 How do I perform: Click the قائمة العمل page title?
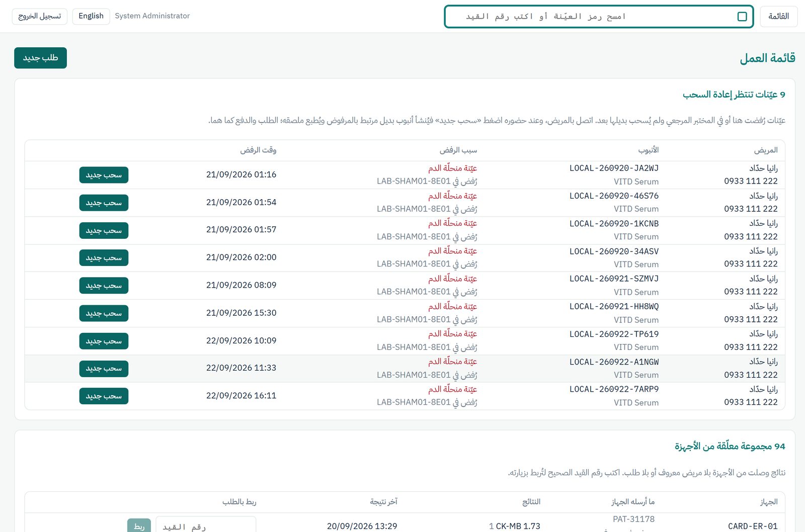coord(767,58)
